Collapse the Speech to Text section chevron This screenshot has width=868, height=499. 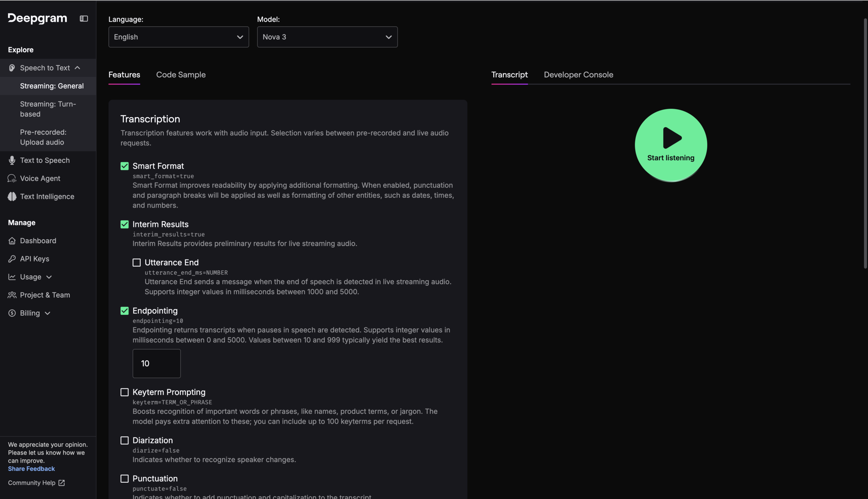(x=77, y=68)
